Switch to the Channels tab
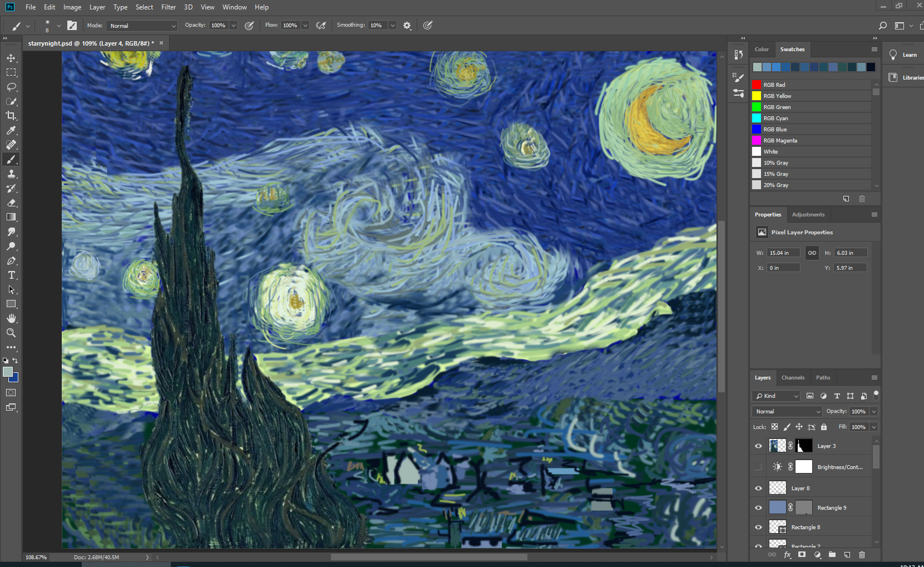Screen dimensions: 924x567 point(793,377)
